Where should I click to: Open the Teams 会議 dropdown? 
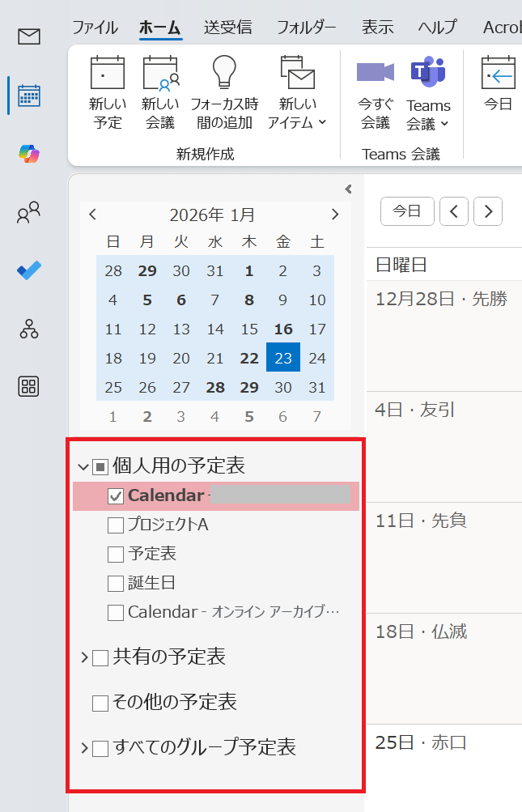coord(428,93)
